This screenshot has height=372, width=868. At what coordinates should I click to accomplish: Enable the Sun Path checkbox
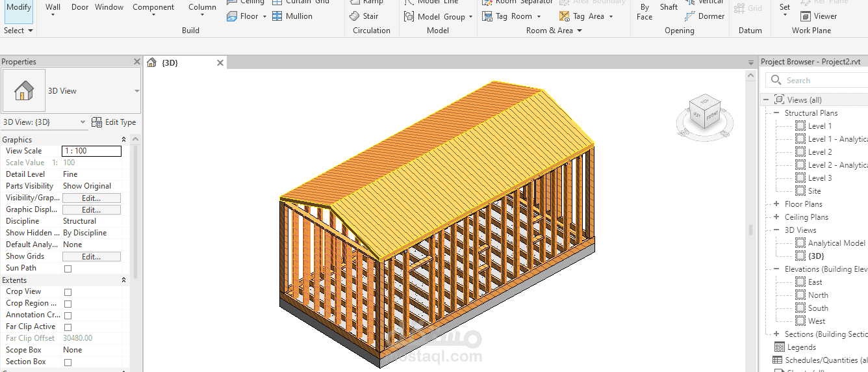(x=68, y=269)
